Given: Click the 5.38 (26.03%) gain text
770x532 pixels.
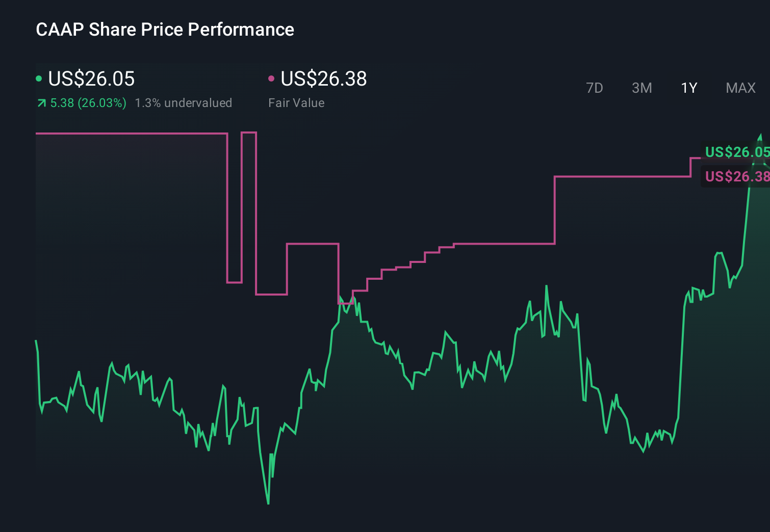Looking at the screenshot, I should pos(88,102).
